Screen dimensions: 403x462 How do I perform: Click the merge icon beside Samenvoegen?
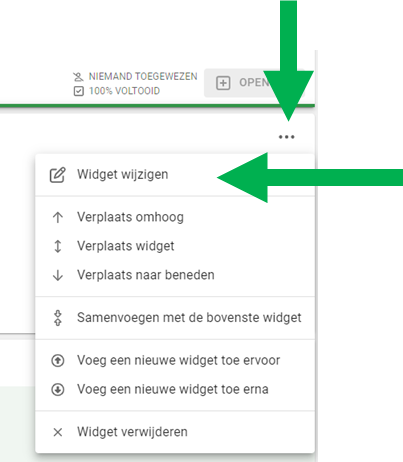(58, 318)
